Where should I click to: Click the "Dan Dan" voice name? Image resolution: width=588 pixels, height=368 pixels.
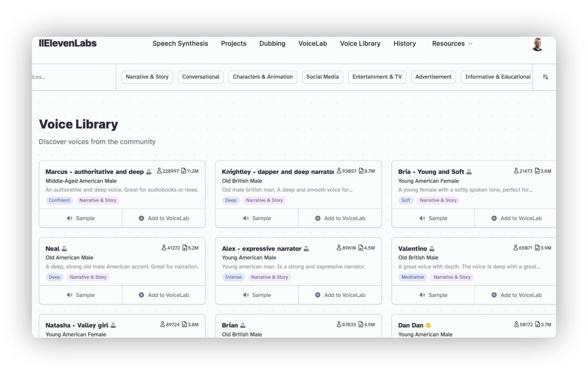coord(411,325)
